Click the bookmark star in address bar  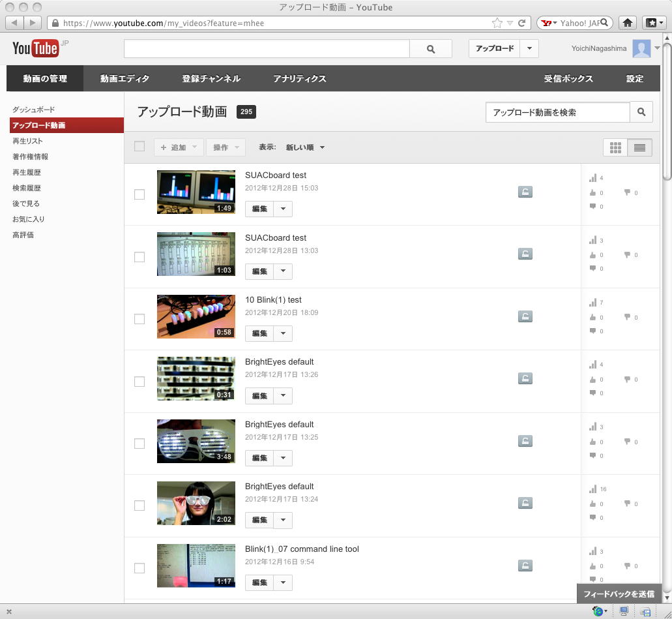coord(497,23)
